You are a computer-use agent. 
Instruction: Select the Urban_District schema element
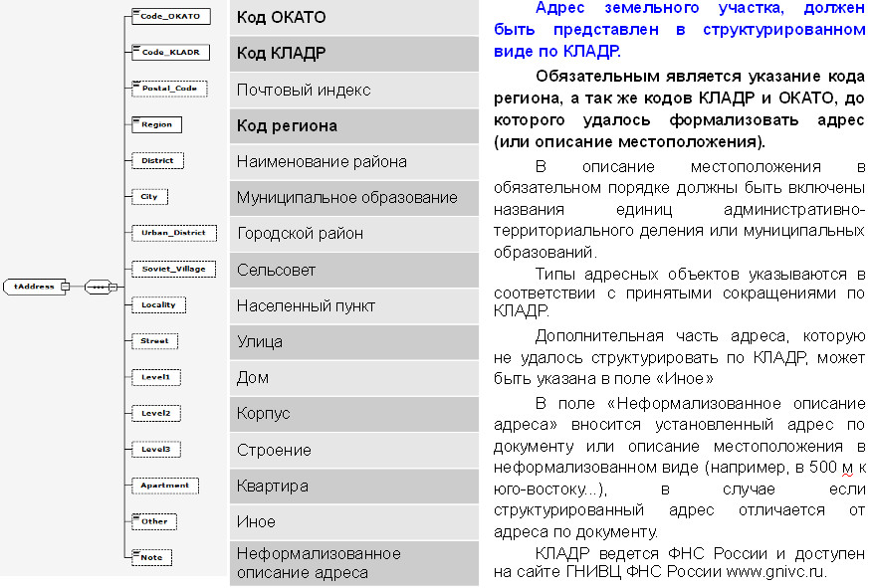tap(173, 233)
